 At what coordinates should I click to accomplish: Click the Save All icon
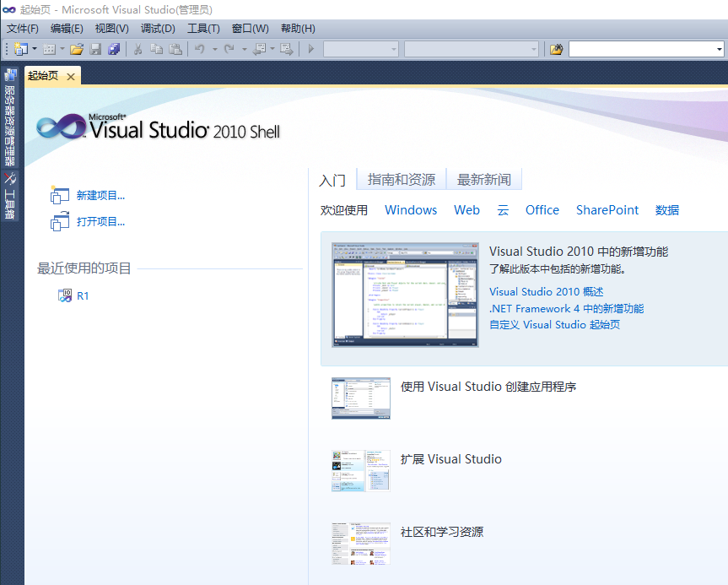114,49
